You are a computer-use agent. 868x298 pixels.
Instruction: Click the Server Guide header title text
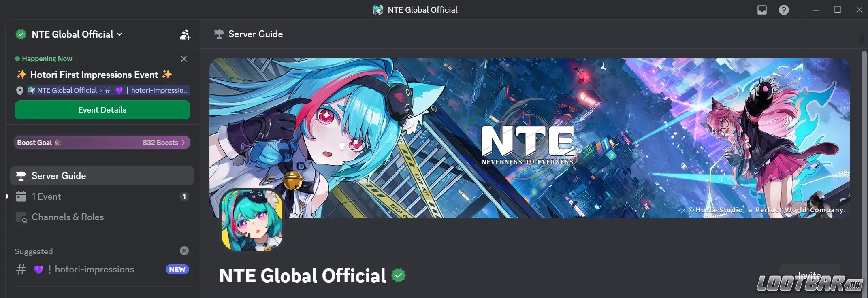point(256,34)
